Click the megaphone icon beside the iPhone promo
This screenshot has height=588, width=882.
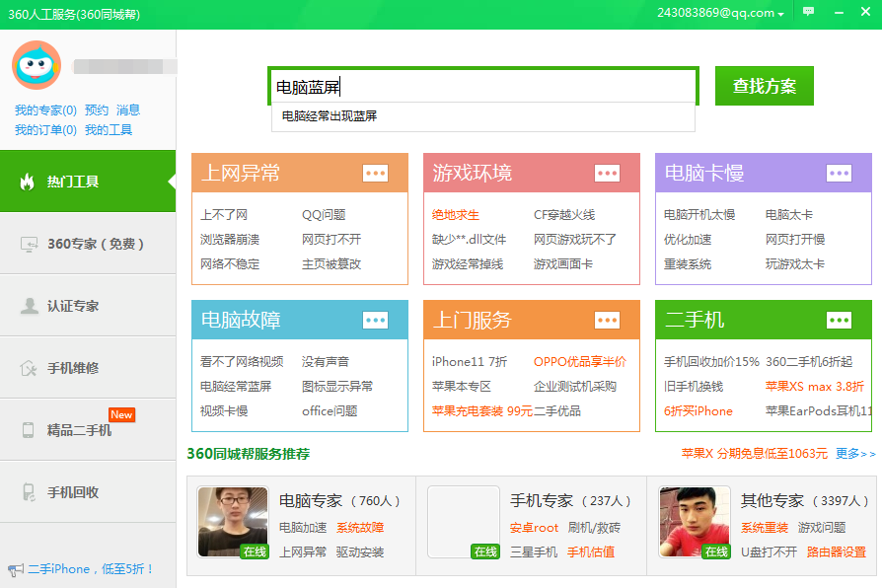(15, 569)
